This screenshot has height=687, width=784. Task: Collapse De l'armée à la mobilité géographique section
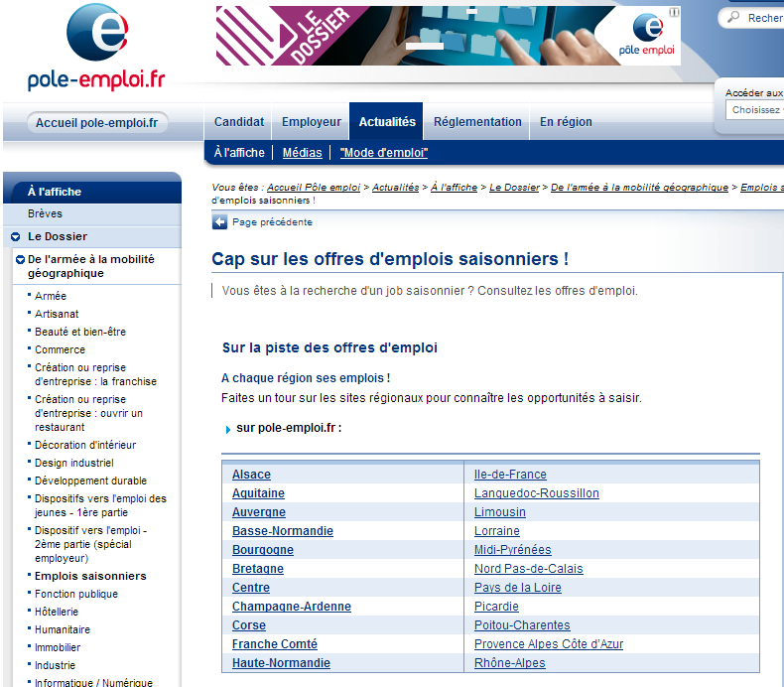[x=20, y=260]
